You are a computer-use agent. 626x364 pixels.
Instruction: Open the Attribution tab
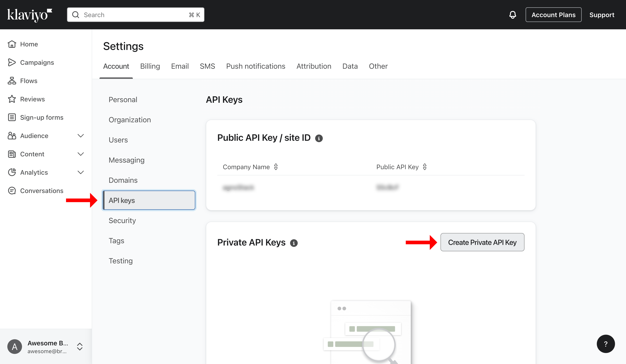pyautogui.click(x=314, y=66)
